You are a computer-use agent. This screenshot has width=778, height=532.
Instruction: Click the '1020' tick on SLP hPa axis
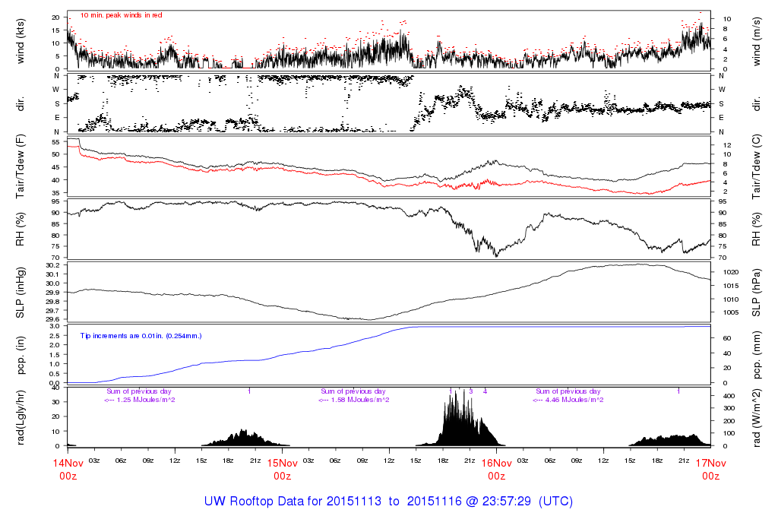click(x=731, y=272)
